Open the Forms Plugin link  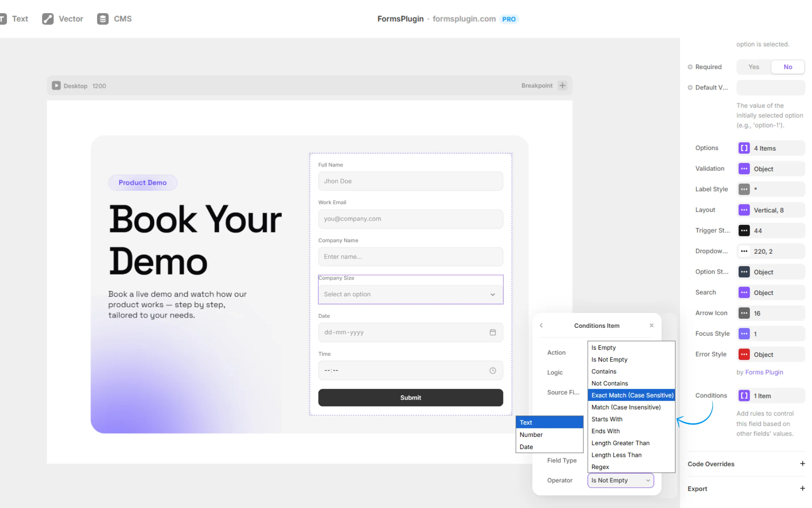[x=764, y=372]
